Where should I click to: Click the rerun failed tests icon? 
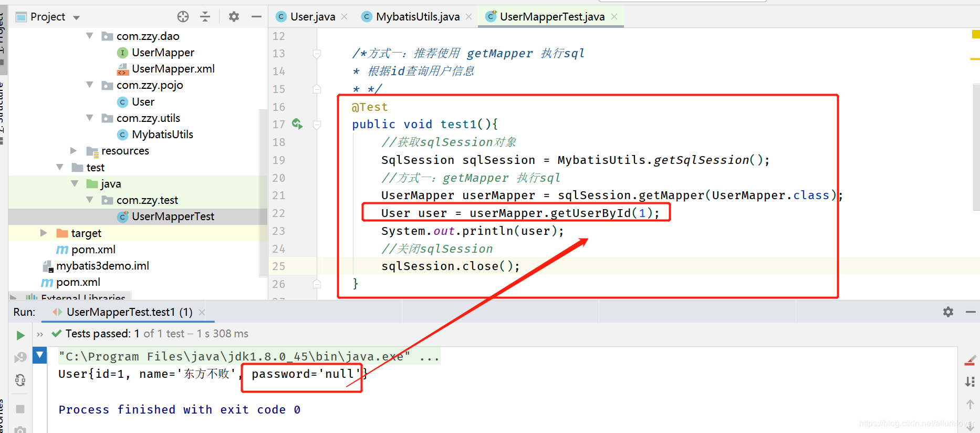tap(20, 357)
